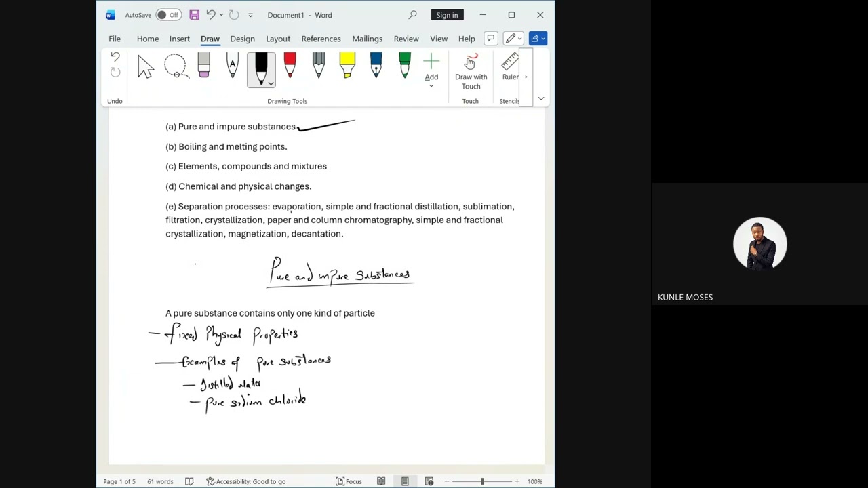
Task: Click the zoom slider handle
Action: [x=482, y=481]
